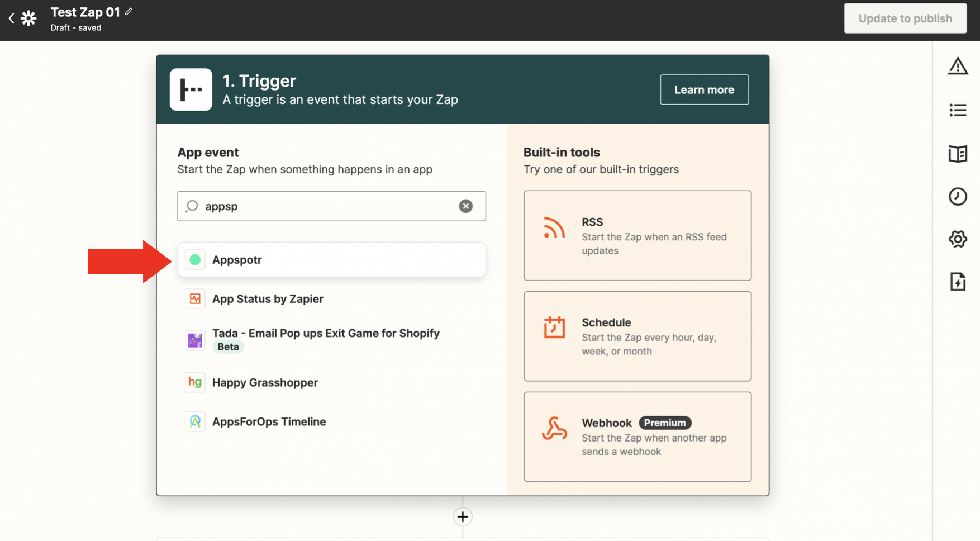980x541 pixels.
Task: Click the Tada Shopify app icon
Action: [x=195, y=340]
